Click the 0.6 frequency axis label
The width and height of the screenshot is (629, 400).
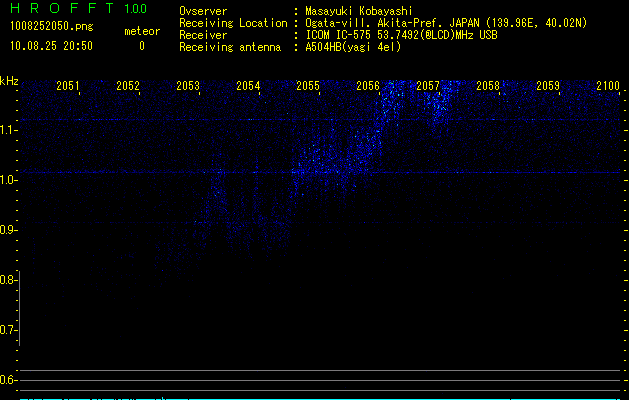[7, 380]
